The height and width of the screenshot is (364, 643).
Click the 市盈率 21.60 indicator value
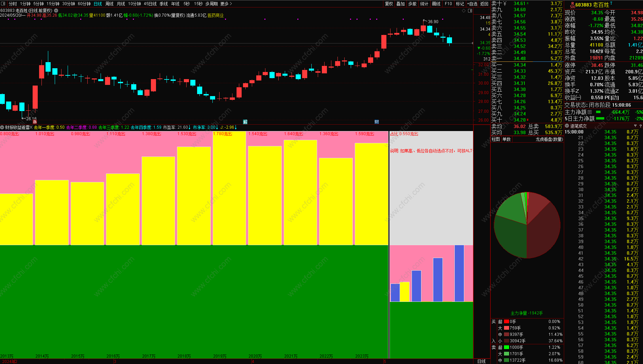coord(177,127)
